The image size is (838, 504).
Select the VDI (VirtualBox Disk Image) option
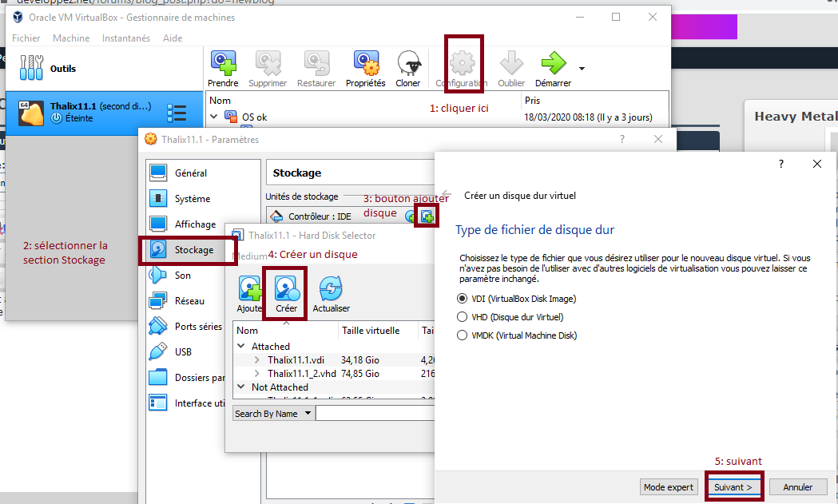pyautogui.click(x=517, y=299)
